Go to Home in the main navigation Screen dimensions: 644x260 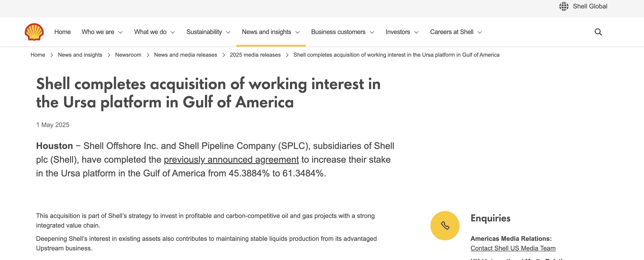coord(63,32)
